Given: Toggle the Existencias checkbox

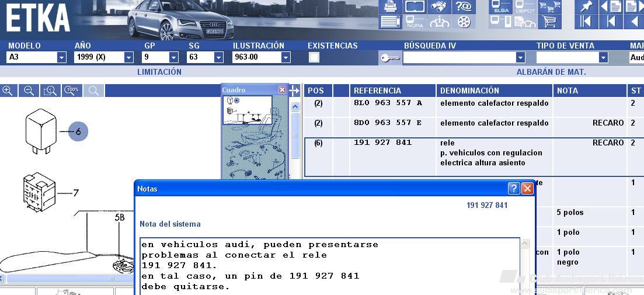Looking at the screenshot, I should [314, 57].
